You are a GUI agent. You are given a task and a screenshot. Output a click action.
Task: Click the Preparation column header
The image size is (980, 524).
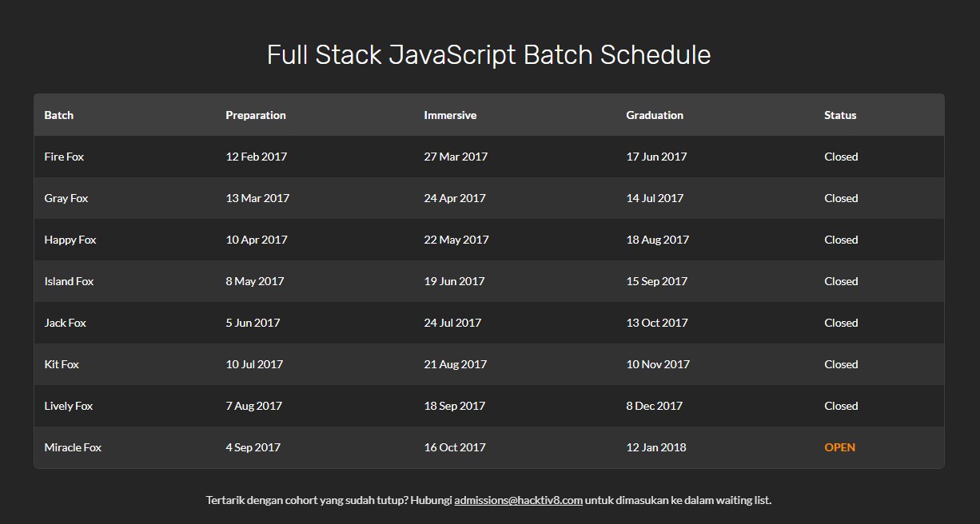click(x=256, y=115)
